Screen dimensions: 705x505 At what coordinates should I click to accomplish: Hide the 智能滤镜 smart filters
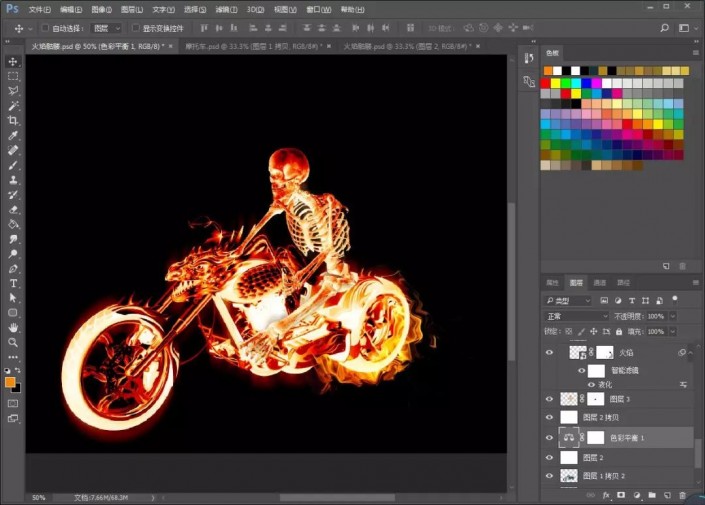pyautogui.click(x=582, y=371)
